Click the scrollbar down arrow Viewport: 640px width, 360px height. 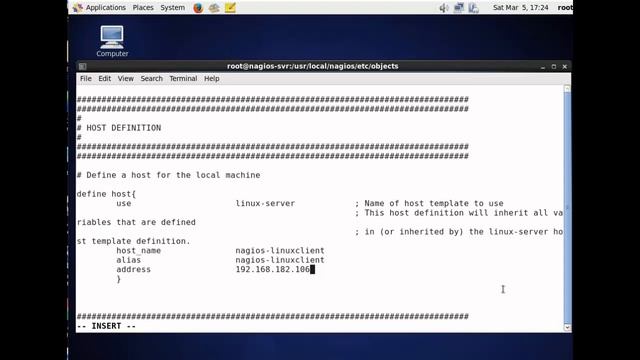coord(567,327)
